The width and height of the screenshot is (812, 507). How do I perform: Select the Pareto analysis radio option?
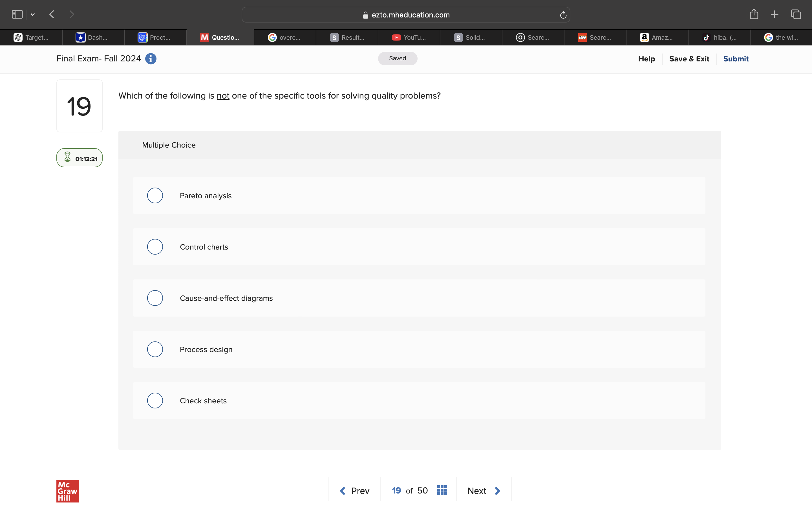click(x=155, y=195)
